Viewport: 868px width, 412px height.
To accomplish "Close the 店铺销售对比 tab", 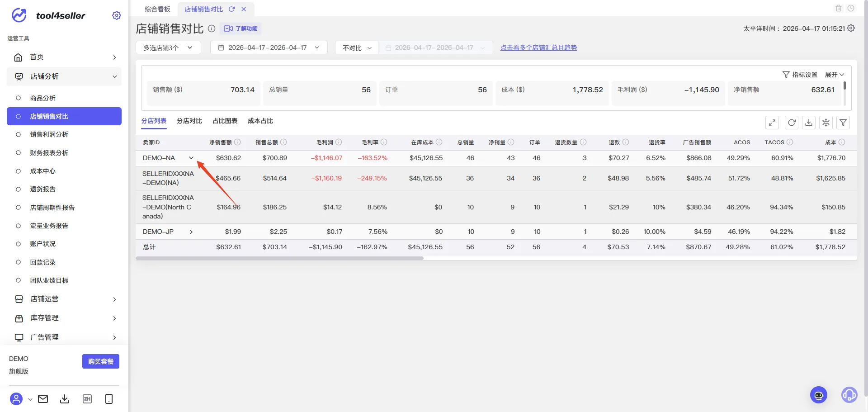I will tap(244, 9).
